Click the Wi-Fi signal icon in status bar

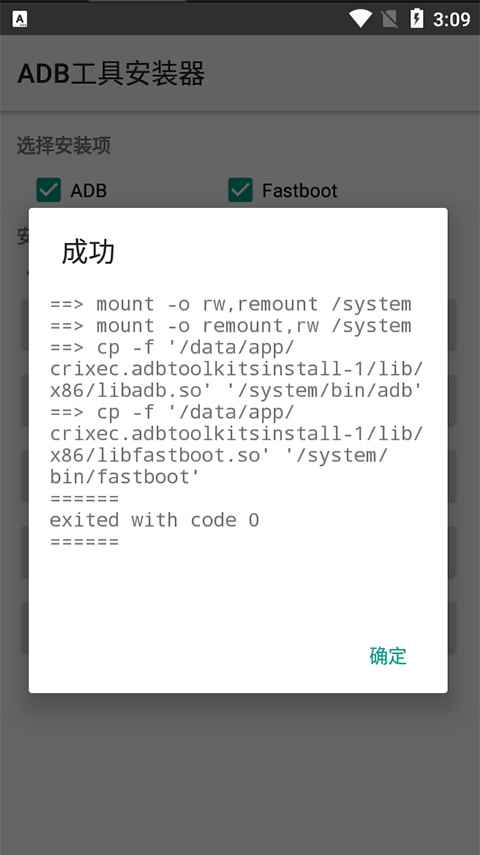(x=361, y=19)
